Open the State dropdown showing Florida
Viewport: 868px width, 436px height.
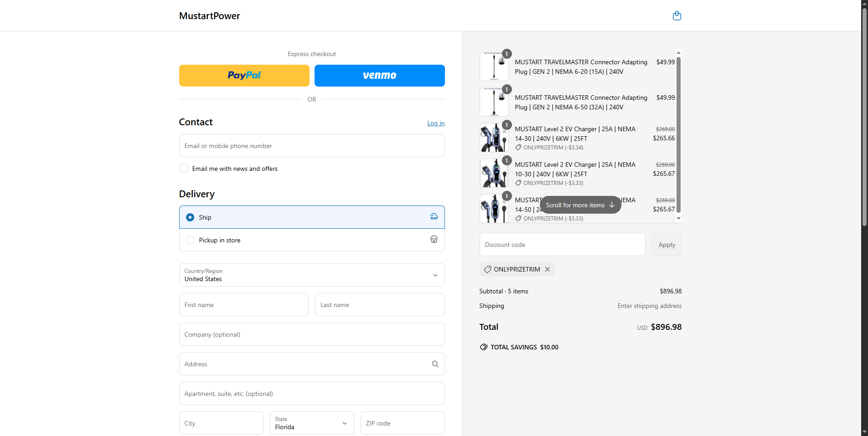coord(312,423)
